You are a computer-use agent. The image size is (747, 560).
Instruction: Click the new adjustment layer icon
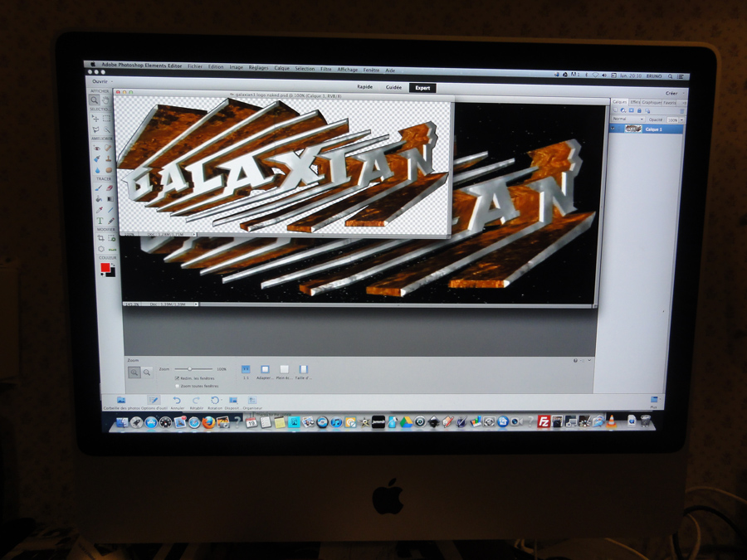pos(623,110)
